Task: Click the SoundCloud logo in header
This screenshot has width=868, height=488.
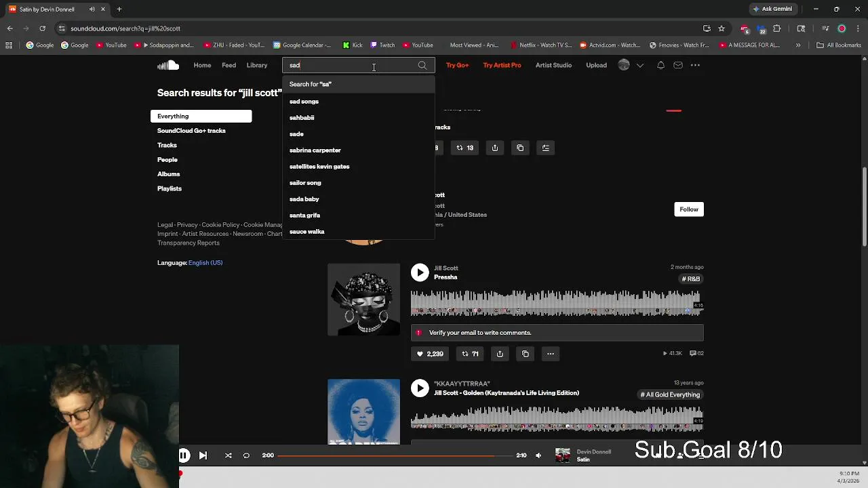Action: click(168, 65)
